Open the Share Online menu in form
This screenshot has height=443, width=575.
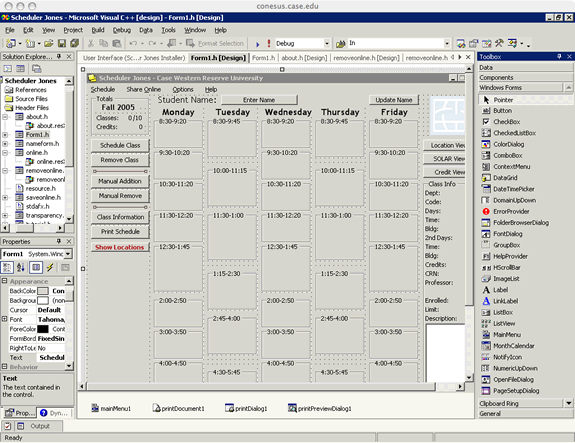click(x=143, y=89)
